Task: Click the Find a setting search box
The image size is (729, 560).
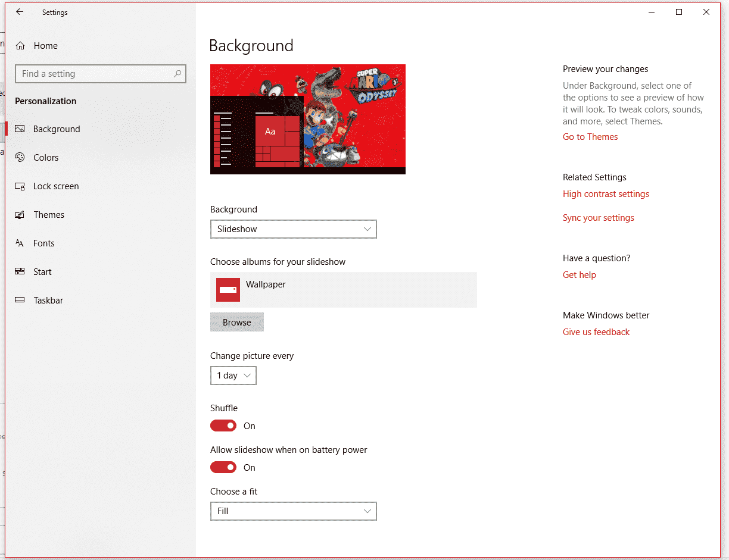Action: click(101, 74)
